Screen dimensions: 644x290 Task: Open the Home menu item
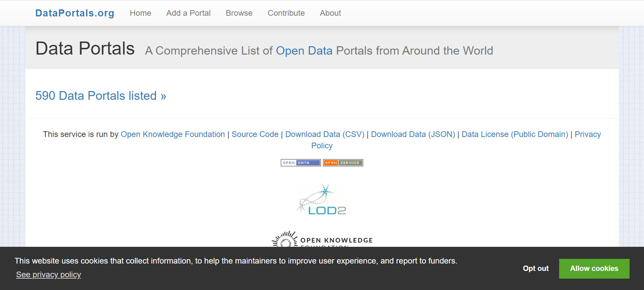140,13
